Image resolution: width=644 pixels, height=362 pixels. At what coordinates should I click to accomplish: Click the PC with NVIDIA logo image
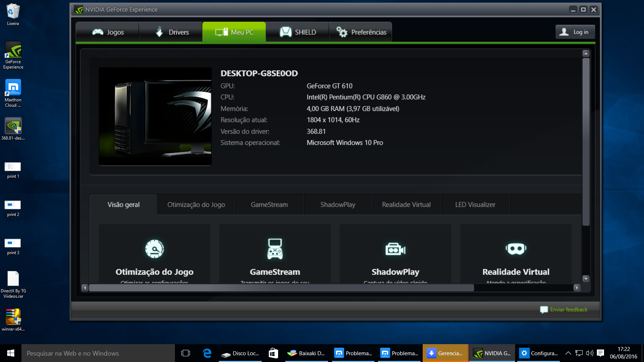coord(155,116)
